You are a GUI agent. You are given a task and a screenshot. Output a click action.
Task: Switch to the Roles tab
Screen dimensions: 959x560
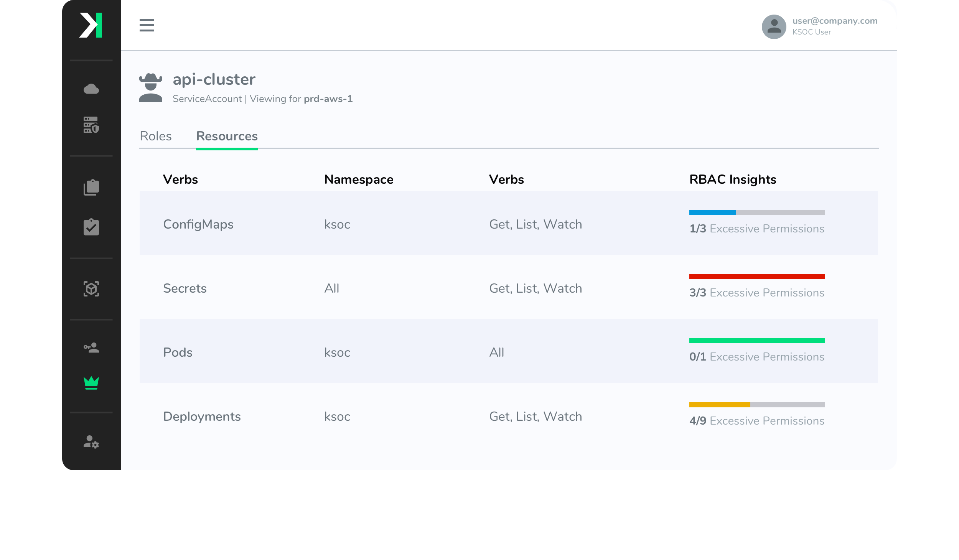156,136
